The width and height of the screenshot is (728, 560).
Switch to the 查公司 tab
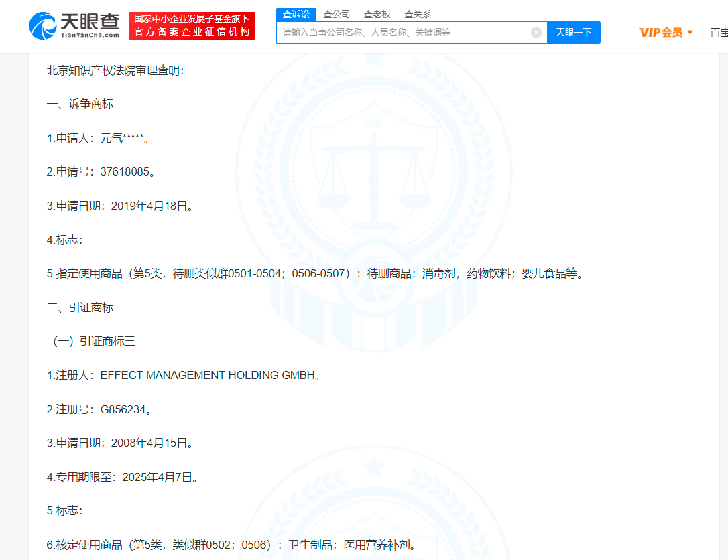[x=337, y=14]
